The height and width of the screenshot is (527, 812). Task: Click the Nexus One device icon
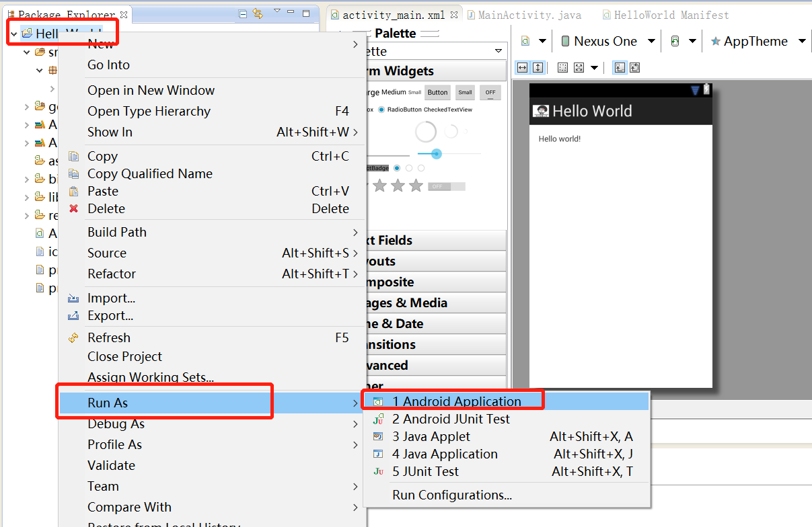(x=565, y=41)
